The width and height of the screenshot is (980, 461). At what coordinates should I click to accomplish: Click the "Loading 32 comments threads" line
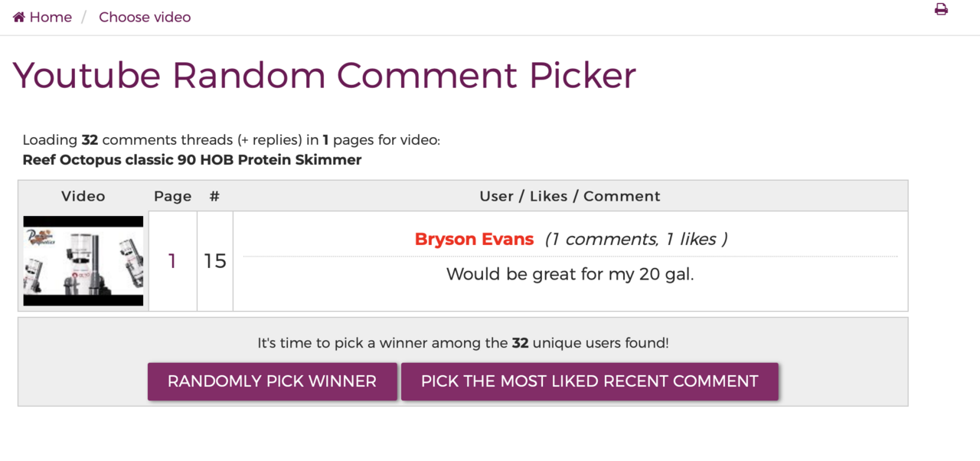(x=231, y=140)
